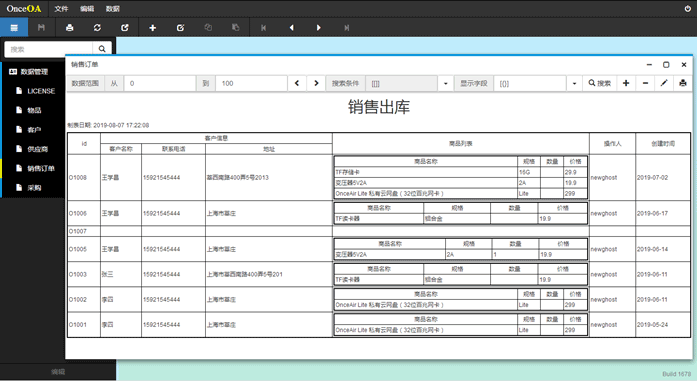Click the 数据范围 label button
Viewport: 697px width, 381px height.
pos(85,83)
